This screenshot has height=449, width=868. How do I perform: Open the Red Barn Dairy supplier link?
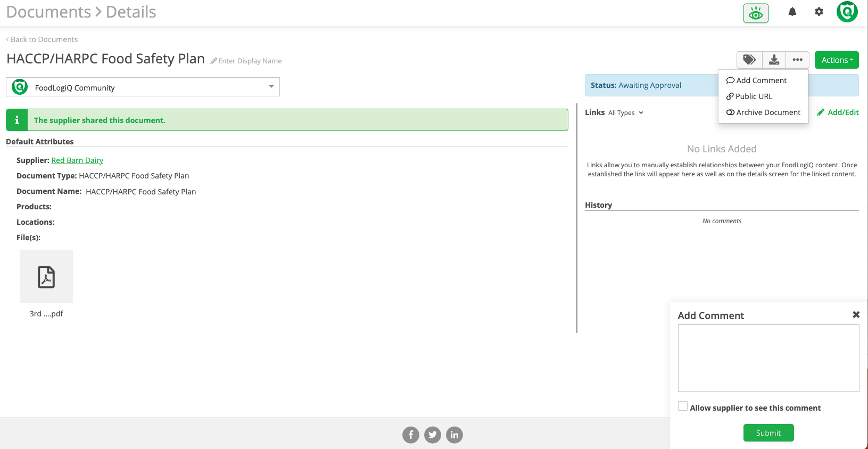[77, 160]
